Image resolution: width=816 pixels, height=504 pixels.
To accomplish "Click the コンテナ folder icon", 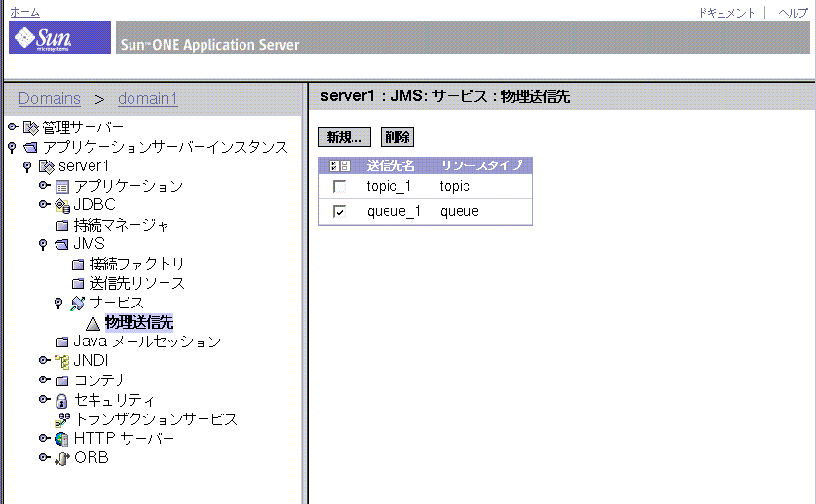I will 62,380.
